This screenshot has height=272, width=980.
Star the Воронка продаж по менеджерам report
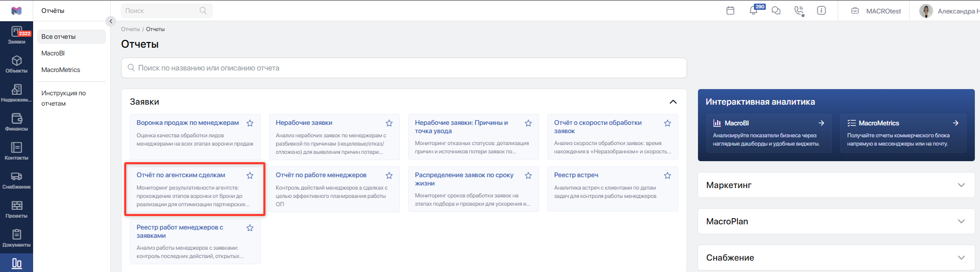(x=250, y=123)
